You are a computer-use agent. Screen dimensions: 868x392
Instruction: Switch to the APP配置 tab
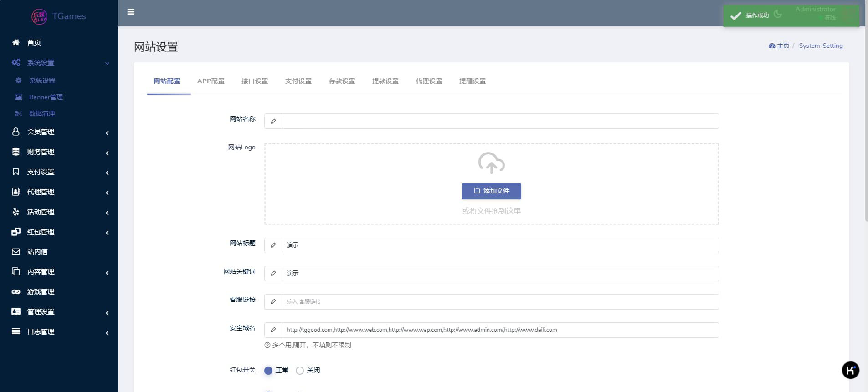(x=211, y=81)
